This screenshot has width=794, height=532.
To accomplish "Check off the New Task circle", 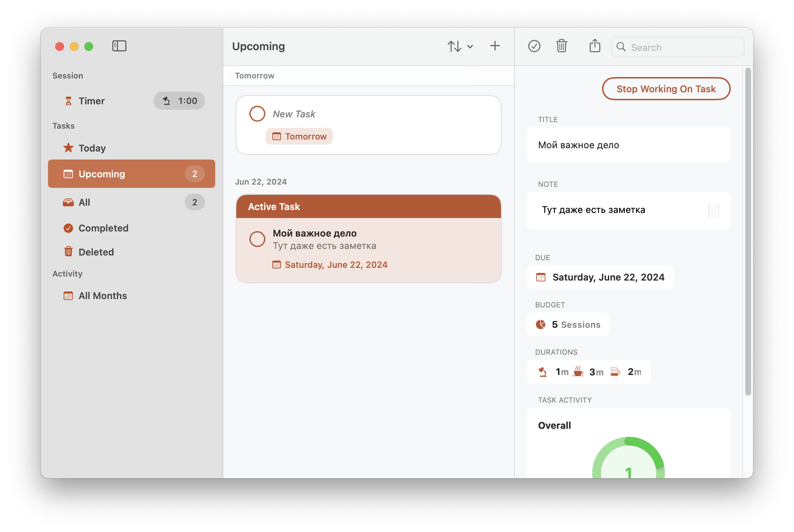I will (x=257, y=114).
